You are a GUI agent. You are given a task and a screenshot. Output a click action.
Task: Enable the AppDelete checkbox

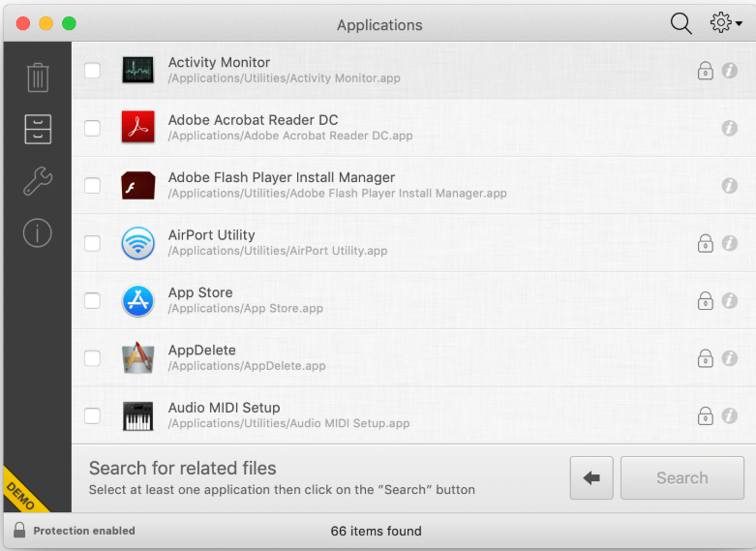click(x=92, y=358)
